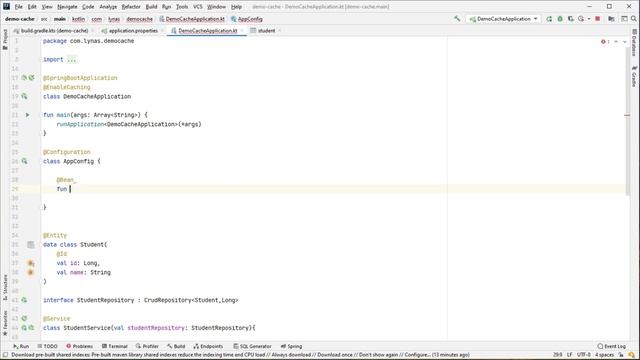This screenshot has width=640, height=360.
Task: Click AppConfig breadcrumb in navigation bar
Action: coord(247,19)
